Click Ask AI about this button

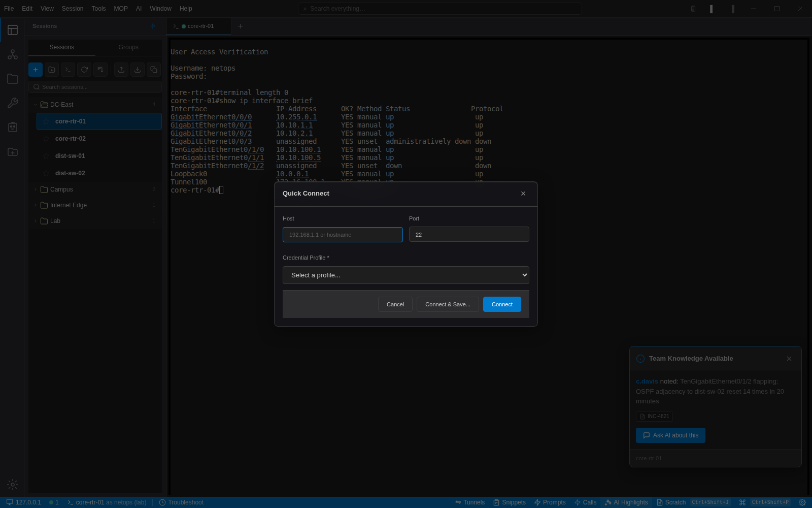[670, 435]
